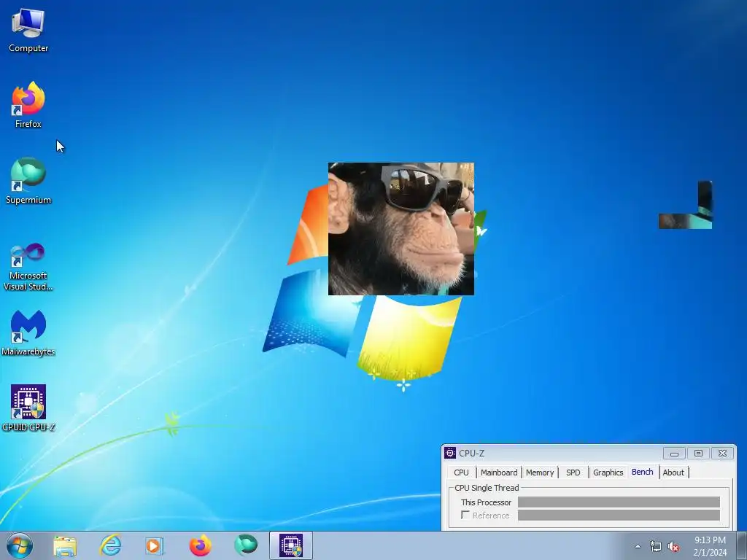The width and height of the screenshot is (747, 560).
Task: Close the CPU-Z window
Action: point(722,454)
